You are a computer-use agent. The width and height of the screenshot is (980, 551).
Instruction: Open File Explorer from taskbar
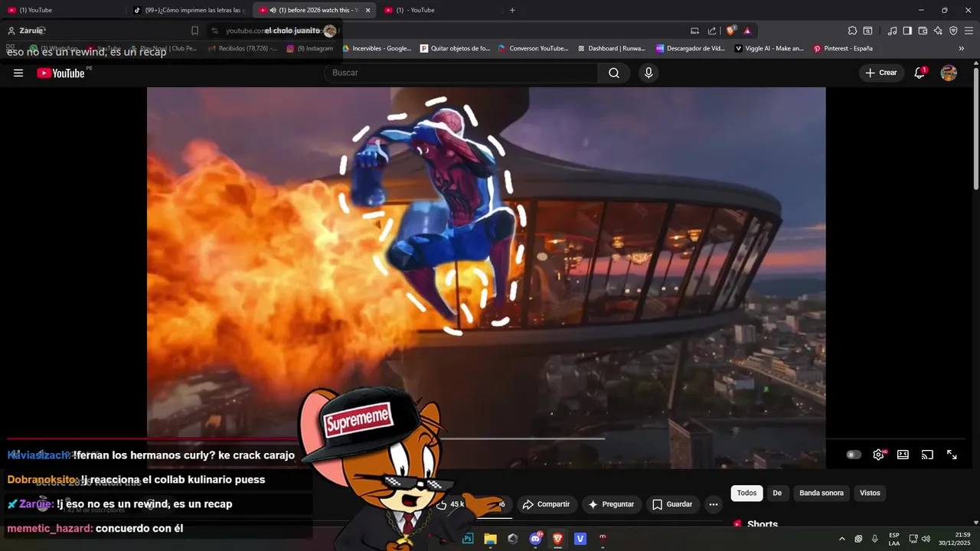click(x=491, y=539)
